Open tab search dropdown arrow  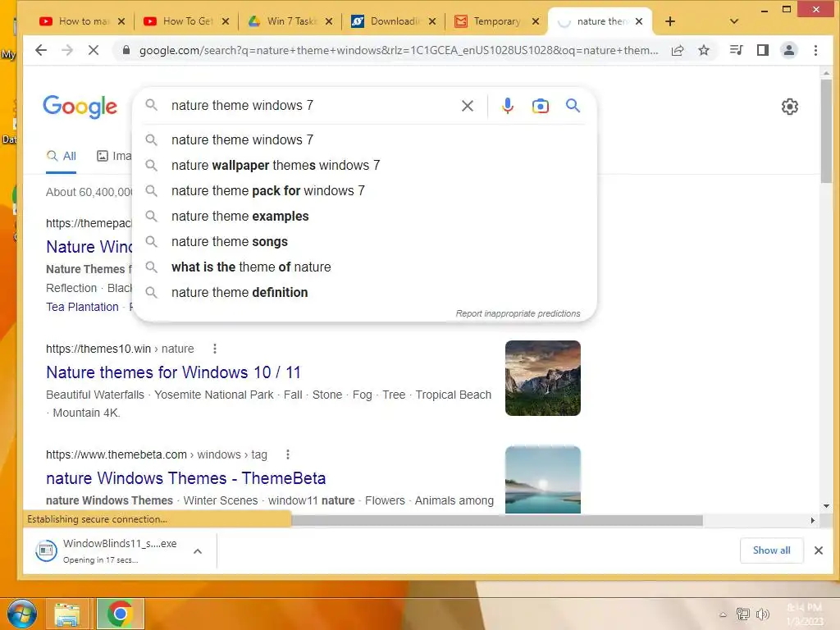(734, 21)
